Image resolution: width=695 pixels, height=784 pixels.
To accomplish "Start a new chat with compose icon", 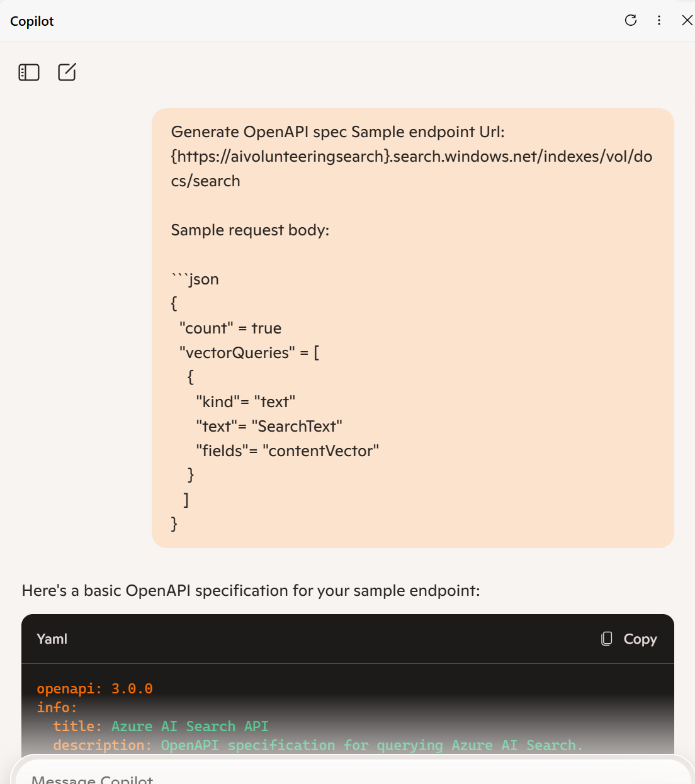I will click(67, 72).
